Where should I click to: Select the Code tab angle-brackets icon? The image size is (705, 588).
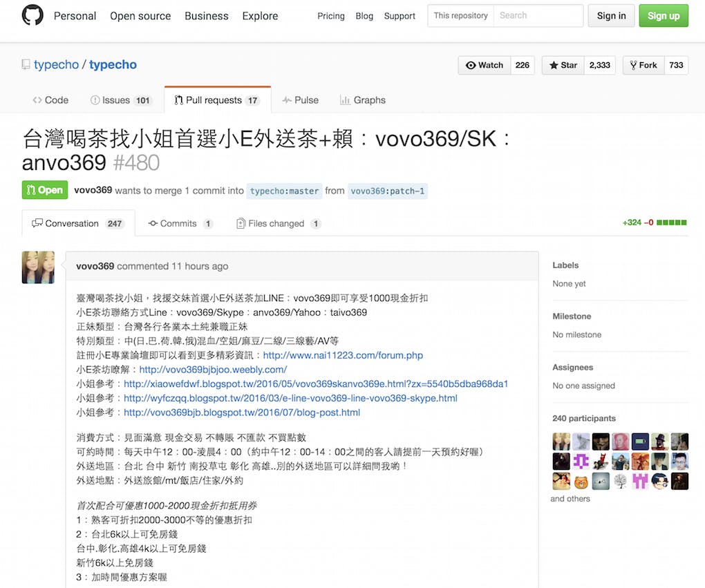[x=38, y=100]
